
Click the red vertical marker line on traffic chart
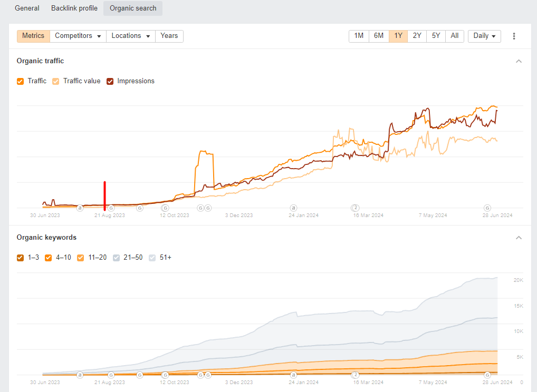click(x=104, y=195)
